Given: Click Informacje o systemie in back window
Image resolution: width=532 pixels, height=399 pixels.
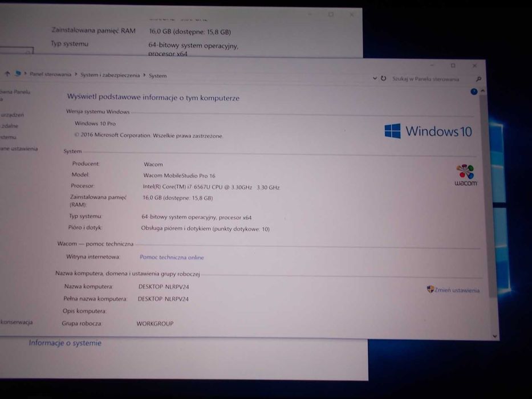Looking at the screenshot, I should pyautogui.click(x=65, y=343).
